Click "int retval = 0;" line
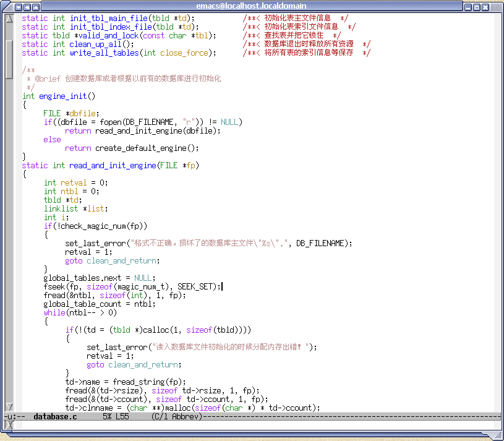 pyautogui.click(x=76, y=183)
